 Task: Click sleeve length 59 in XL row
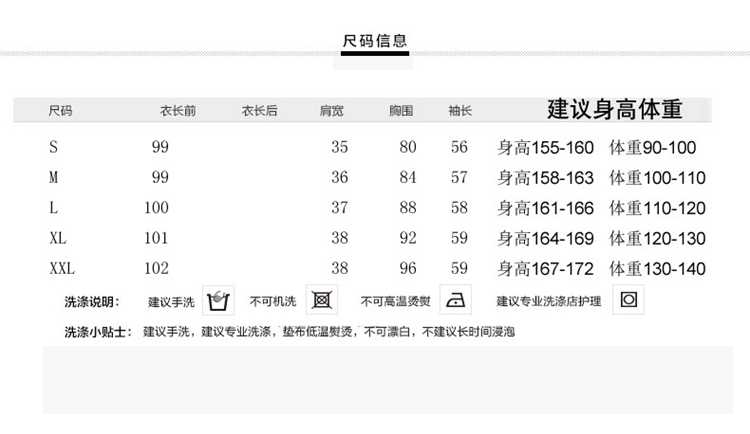459,238
